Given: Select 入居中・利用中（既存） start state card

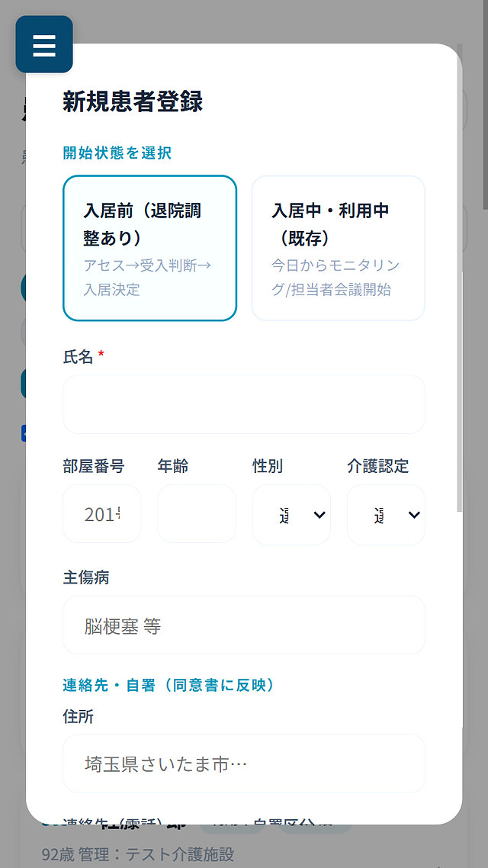Looking at the screenshot, I should [x=338, y=248].
